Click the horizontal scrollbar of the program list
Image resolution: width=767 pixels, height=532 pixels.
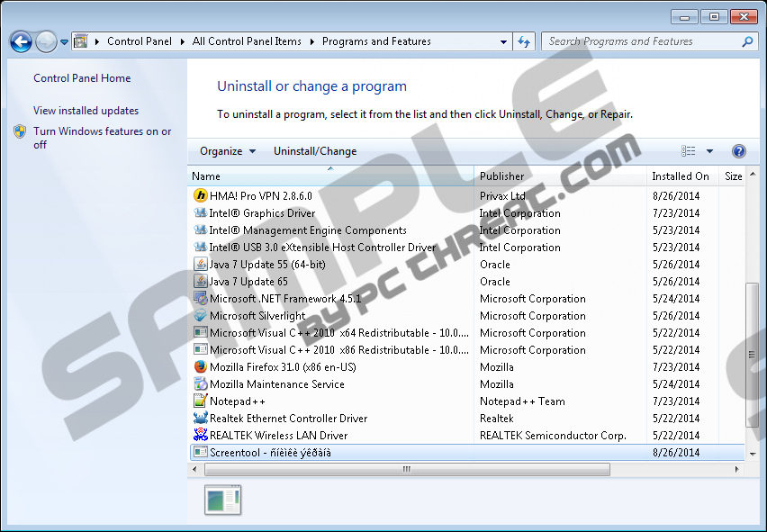coord(406,469)
